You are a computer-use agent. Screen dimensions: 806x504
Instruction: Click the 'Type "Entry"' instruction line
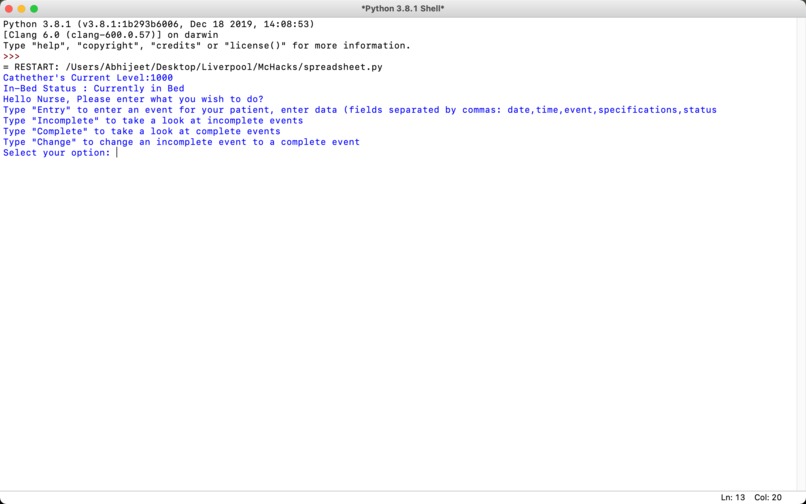tap(360, 110)
